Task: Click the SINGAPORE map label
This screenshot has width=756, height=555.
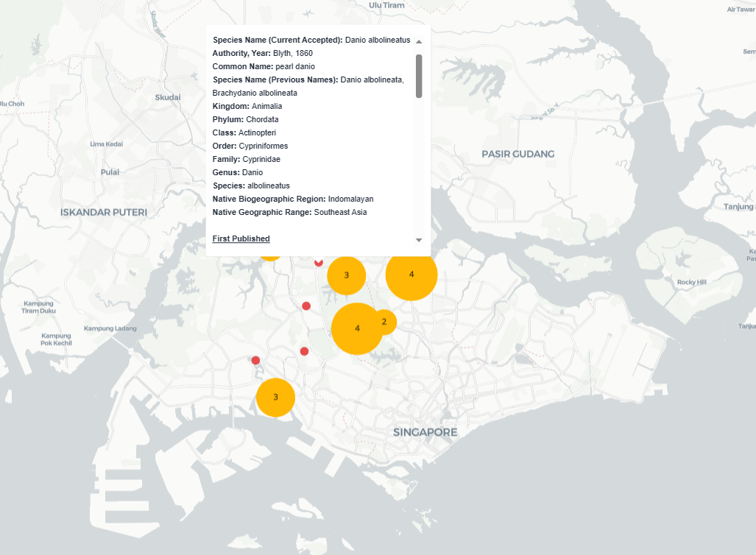Action: click(425, 432)
